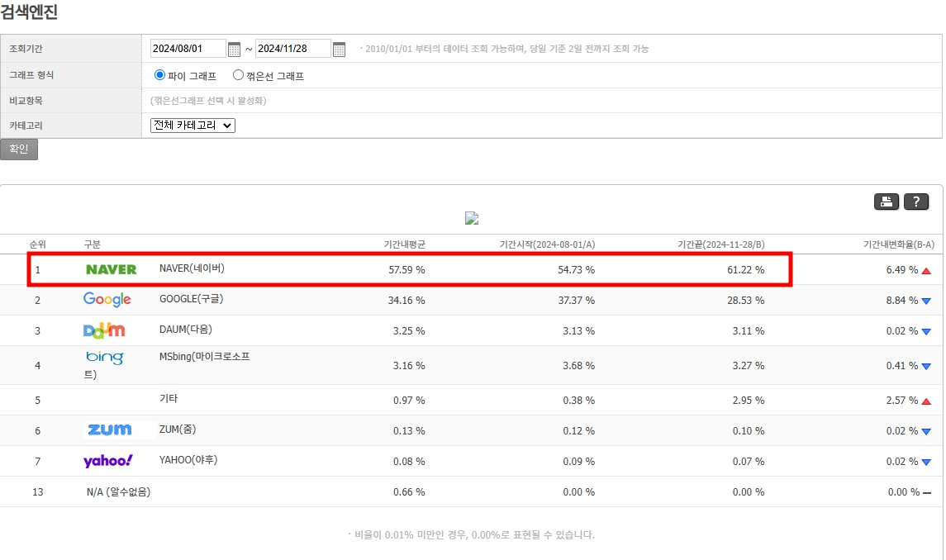Click NAVER average value 57.59 %
Image resolution: width=946 pixels, height=560 pixels.
coord(406,270)
